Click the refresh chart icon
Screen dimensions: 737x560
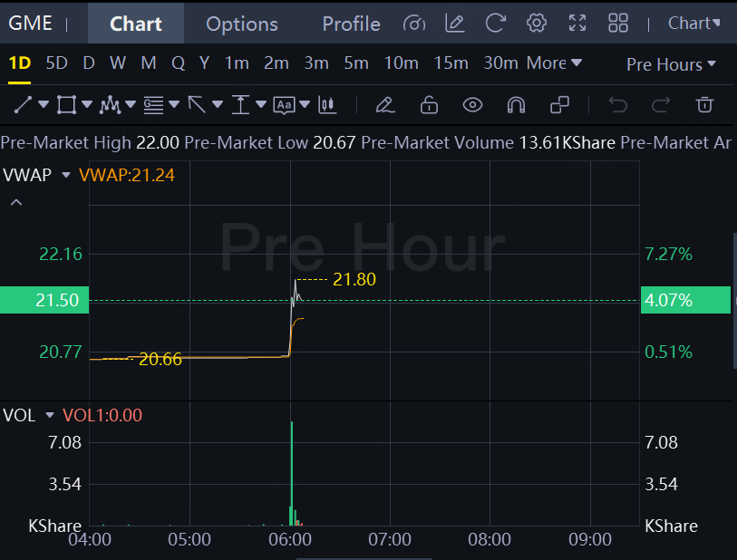(495, 23)
